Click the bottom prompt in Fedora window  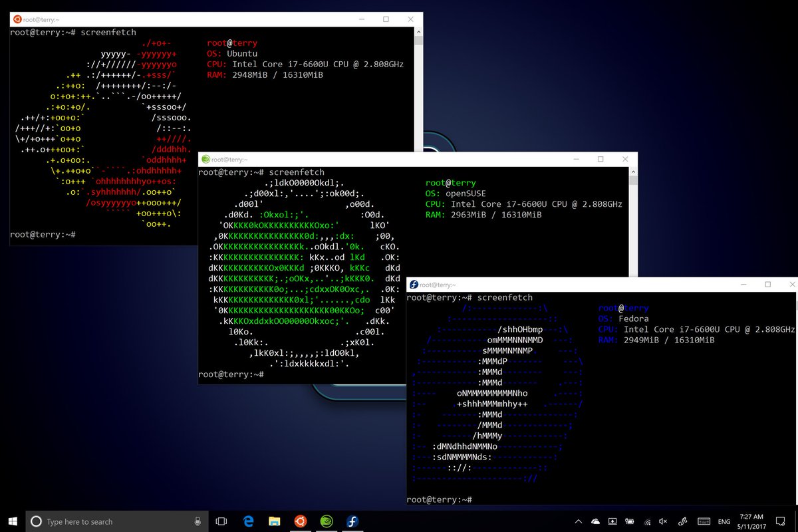pos(439,499)
